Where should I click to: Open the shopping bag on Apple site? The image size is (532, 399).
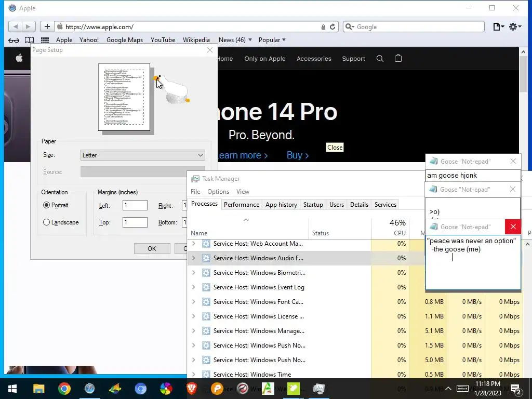[398, 58]
